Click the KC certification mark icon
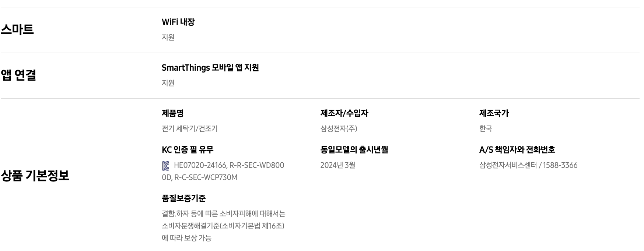Screen dimensions: 644x251 coord(166,166)
